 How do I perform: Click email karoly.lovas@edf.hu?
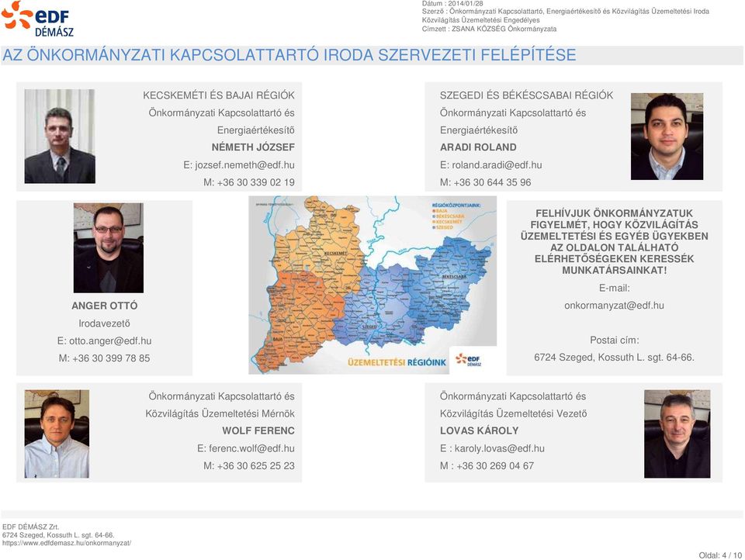(499, 448)
